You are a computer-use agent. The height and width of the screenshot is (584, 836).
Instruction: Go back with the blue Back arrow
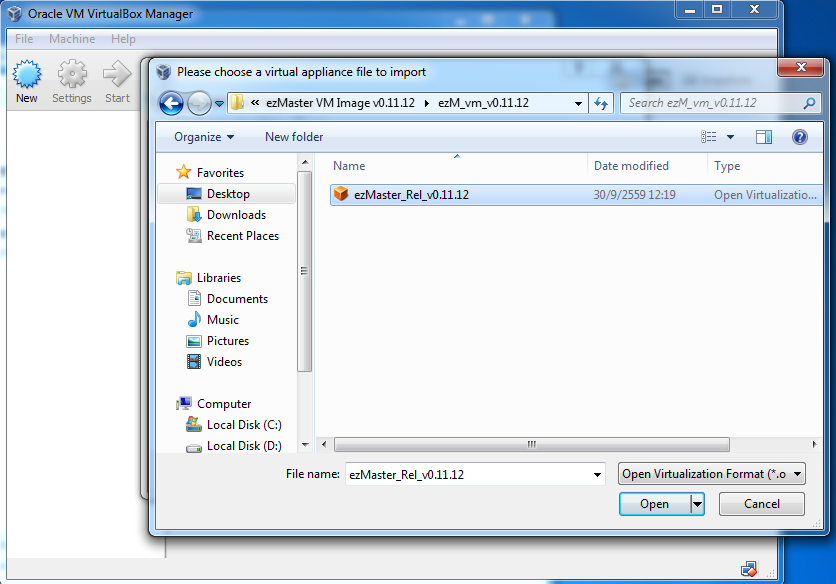172,103
